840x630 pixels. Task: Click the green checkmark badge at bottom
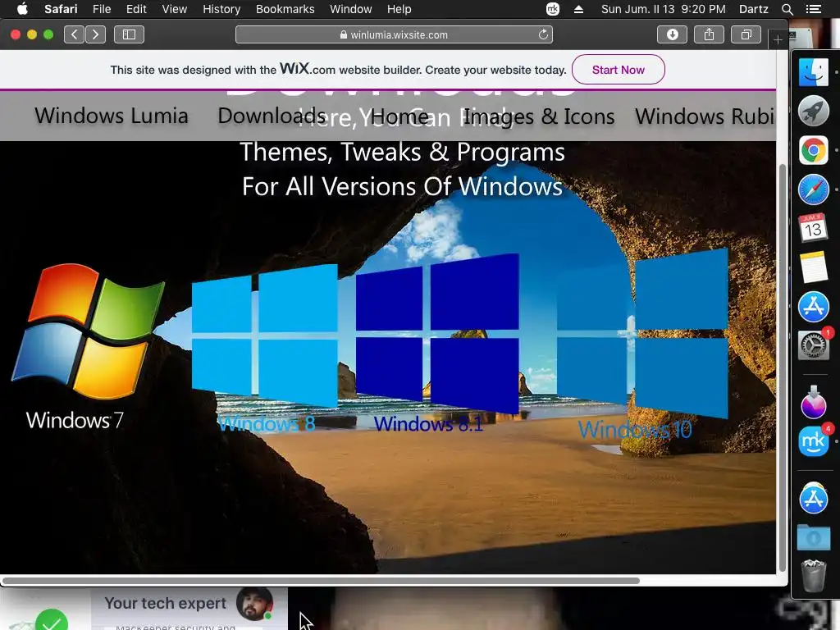pyautogui.click(x=52, y=622)
